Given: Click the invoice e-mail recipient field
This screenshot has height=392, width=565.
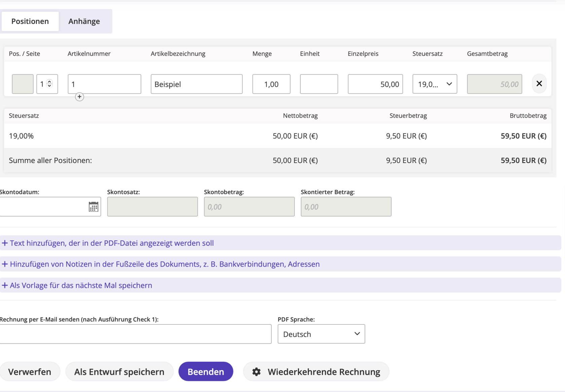Looking at the screenshot, I should pyautogui.click(x=135, y=334).
